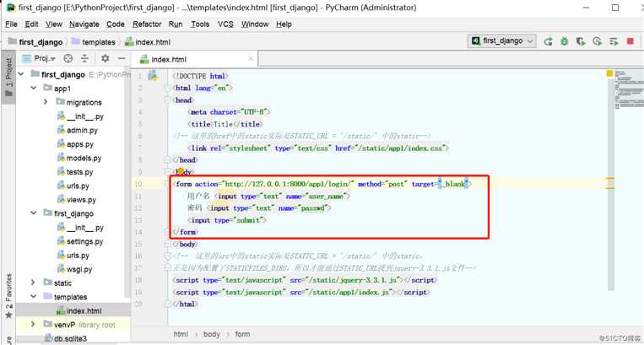Click the editor vertical scrollbar

tap(610, 185)
